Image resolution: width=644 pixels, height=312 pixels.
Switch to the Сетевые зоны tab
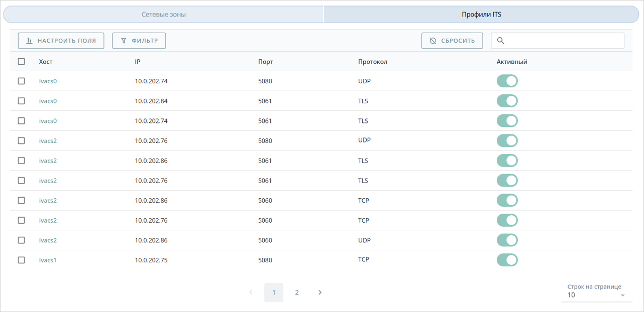pyautogui.click(x=163, y=15)
